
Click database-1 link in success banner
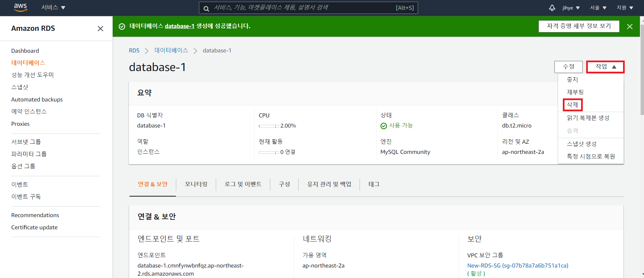[x=180, y=26]
